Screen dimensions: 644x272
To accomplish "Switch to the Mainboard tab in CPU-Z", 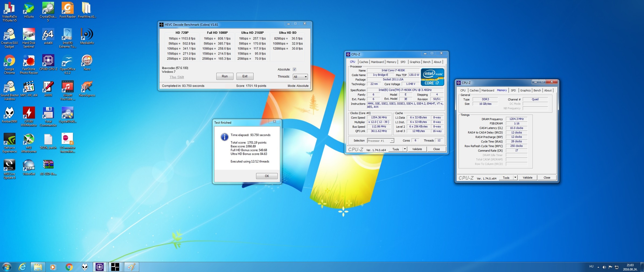I will click(377, 62).
